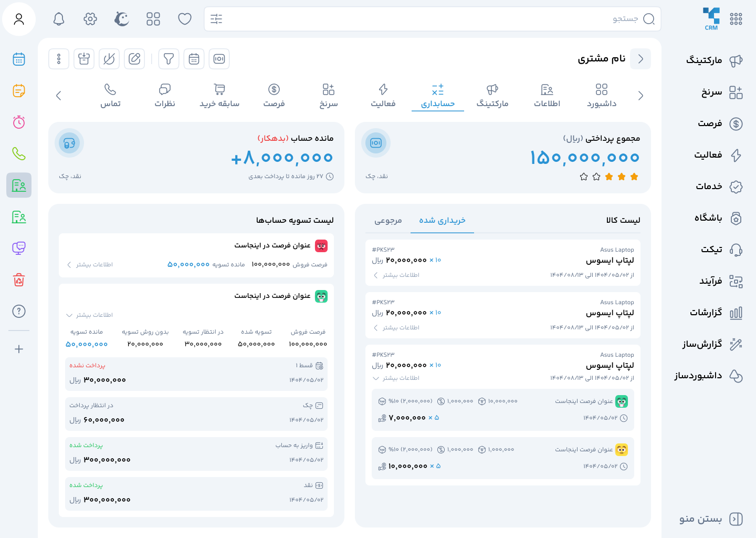
Task: Select the مرجوعی tab
Action: click(388, 221)
